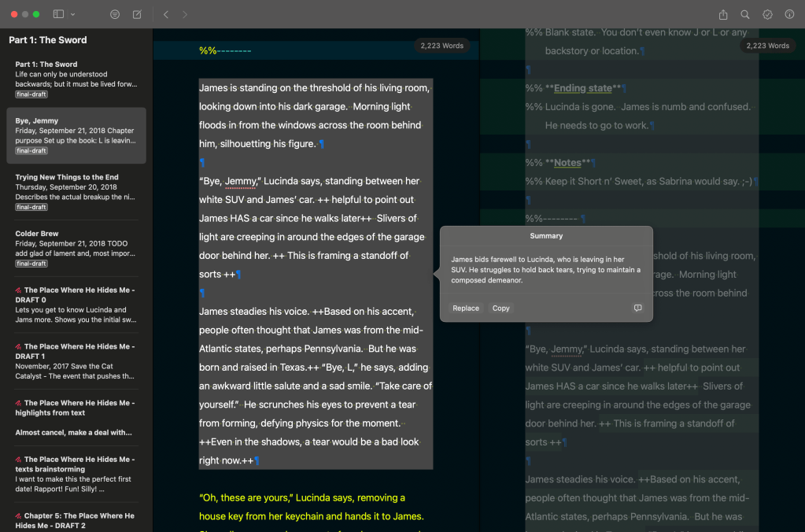Screen dimensions: 805x532
Task: Open the share/export icon
Action: point(723,14)
